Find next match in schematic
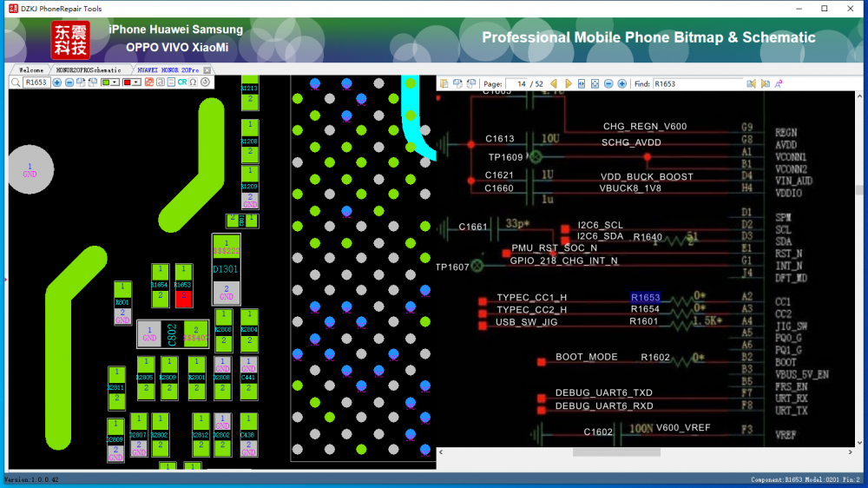Screen dimensions: 868x488 click(765, 83)
